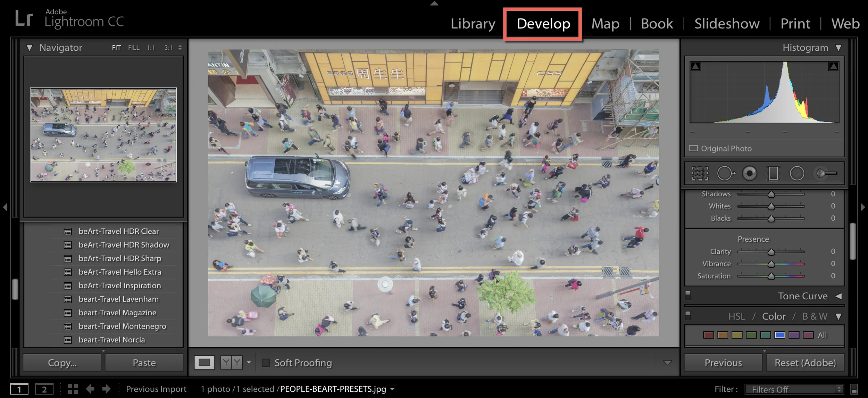Select the Crop Overlay tool
This screenshot has height=398, width=868.
tap(700, 173)
